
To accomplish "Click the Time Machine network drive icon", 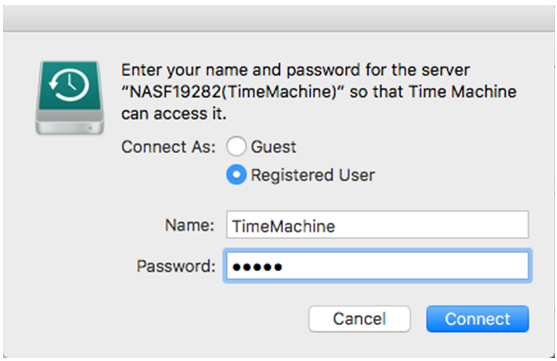I will click(70, 98).
